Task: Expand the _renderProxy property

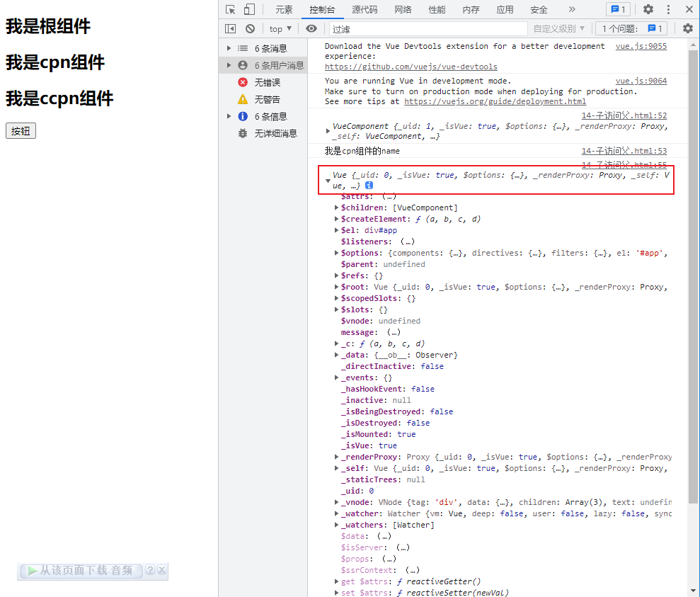Action: (337, 457)
